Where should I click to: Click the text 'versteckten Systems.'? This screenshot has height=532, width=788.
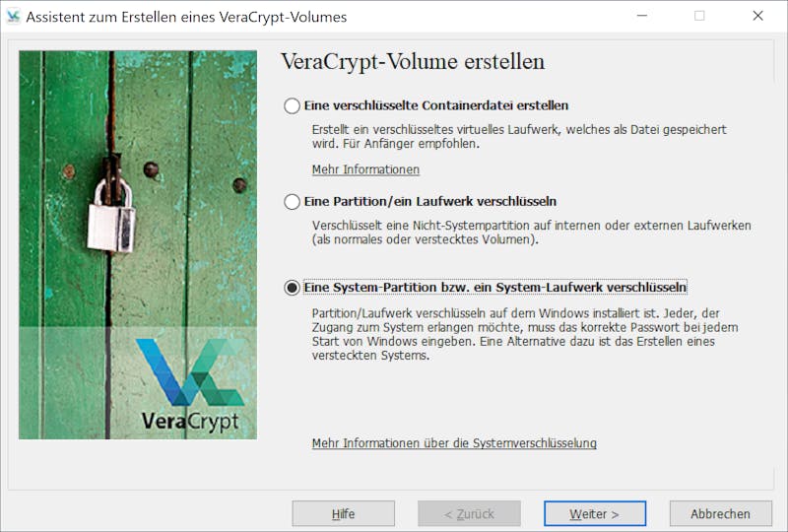click(371, 356)
